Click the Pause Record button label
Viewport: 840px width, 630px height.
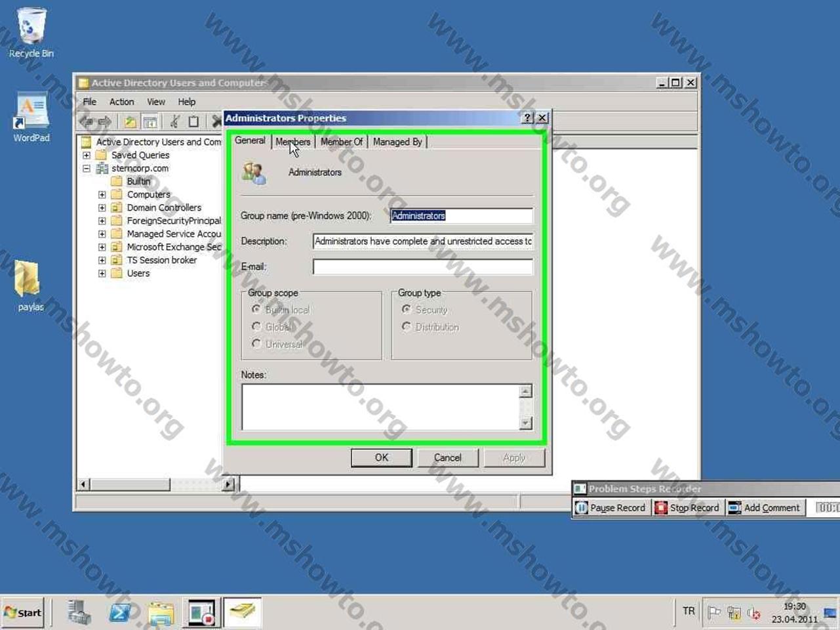[618, 508]
